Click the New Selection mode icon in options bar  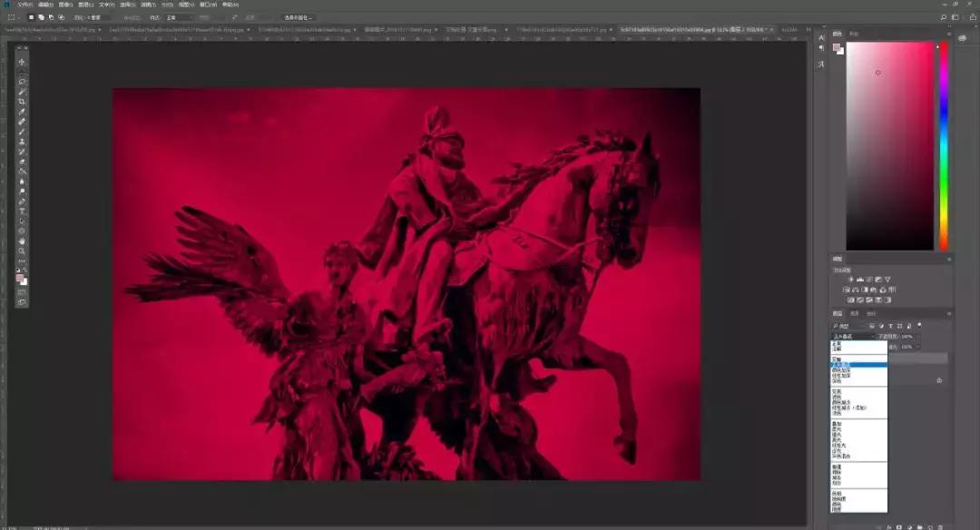pos(31,17)
